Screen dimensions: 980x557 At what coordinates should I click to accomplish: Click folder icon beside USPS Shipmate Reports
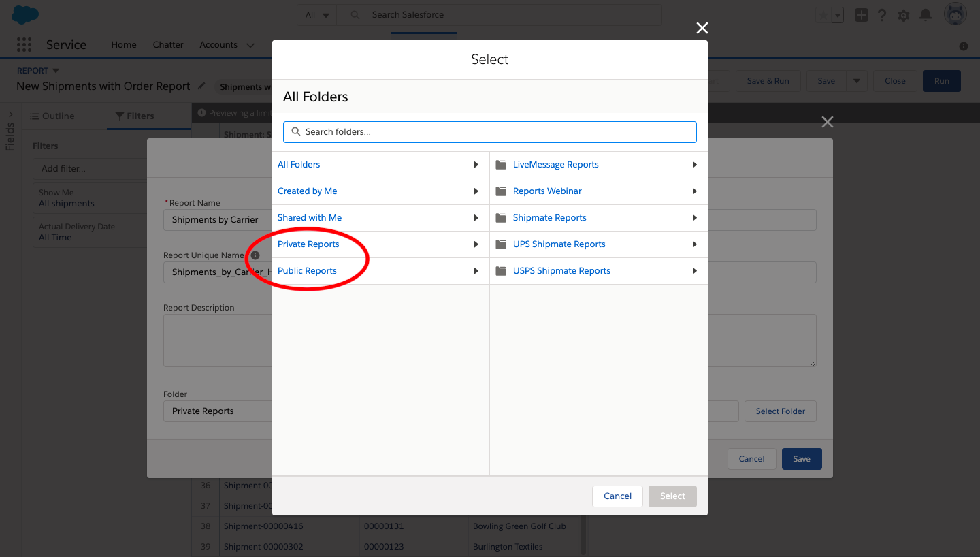501,271
